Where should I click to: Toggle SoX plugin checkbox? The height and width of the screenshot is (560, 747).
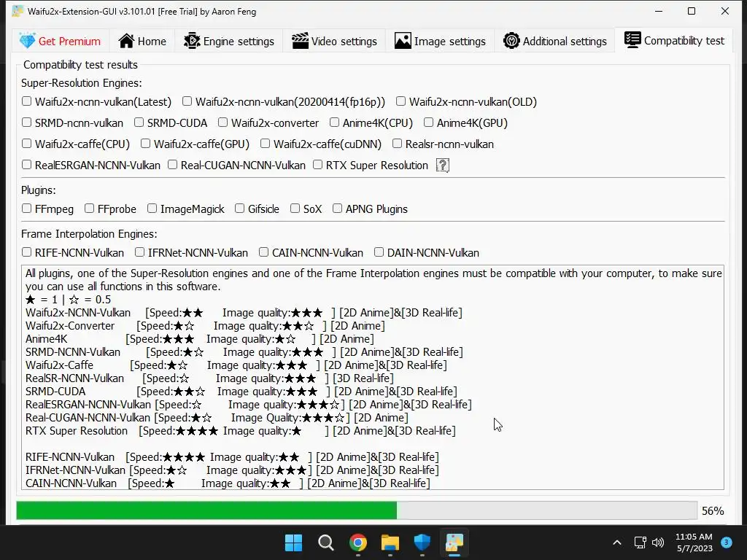click(295, 209)
